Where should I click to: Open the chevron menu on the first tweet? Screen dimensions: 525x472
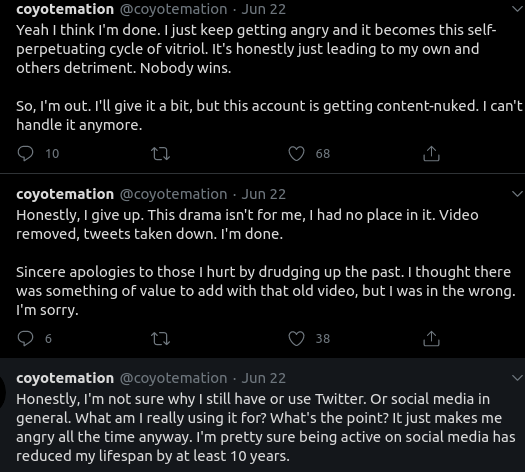tap(518, 9)
